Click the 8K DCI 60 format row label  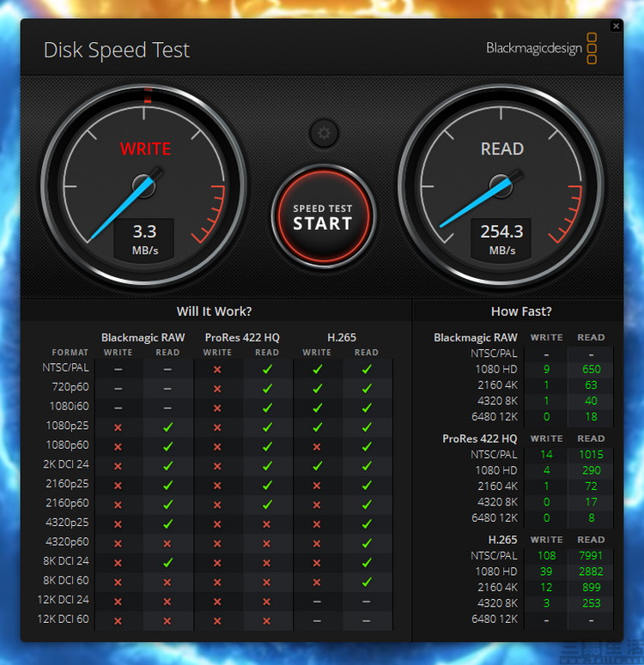[66, 580]
